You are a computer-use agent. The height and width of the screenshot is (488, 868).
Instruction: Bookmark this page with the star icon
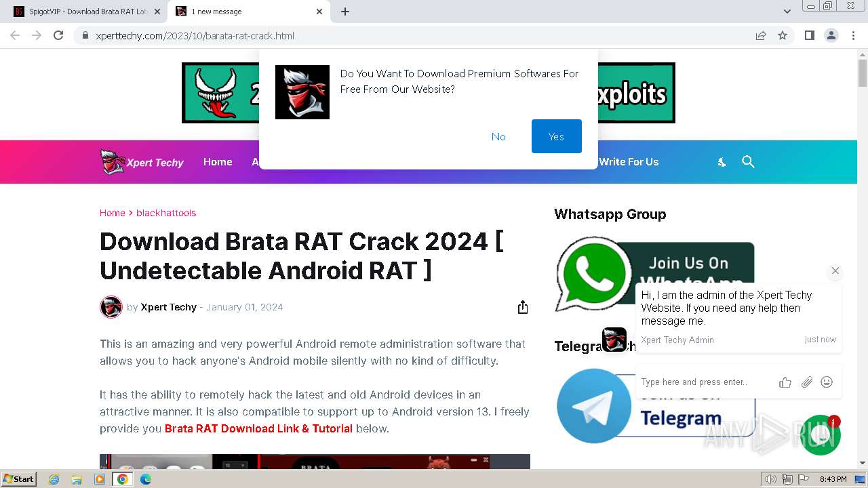[x=783, y=35]
